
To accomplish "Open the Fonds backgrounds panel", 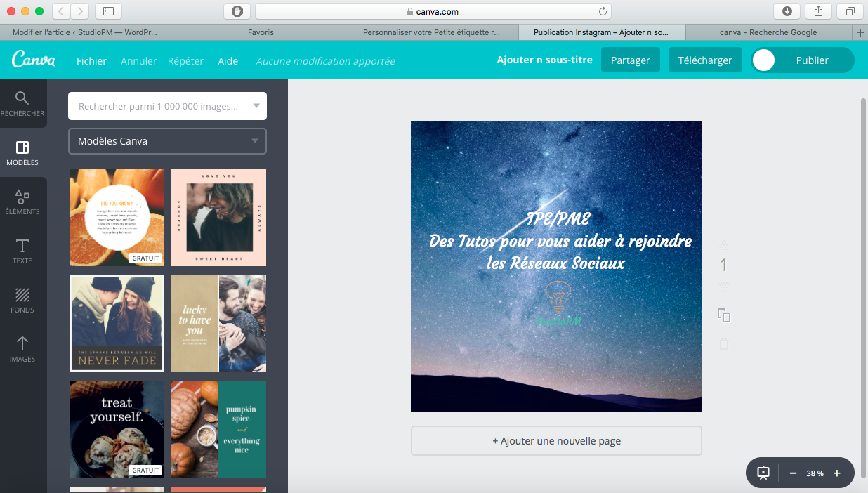I will click(22, 300).
